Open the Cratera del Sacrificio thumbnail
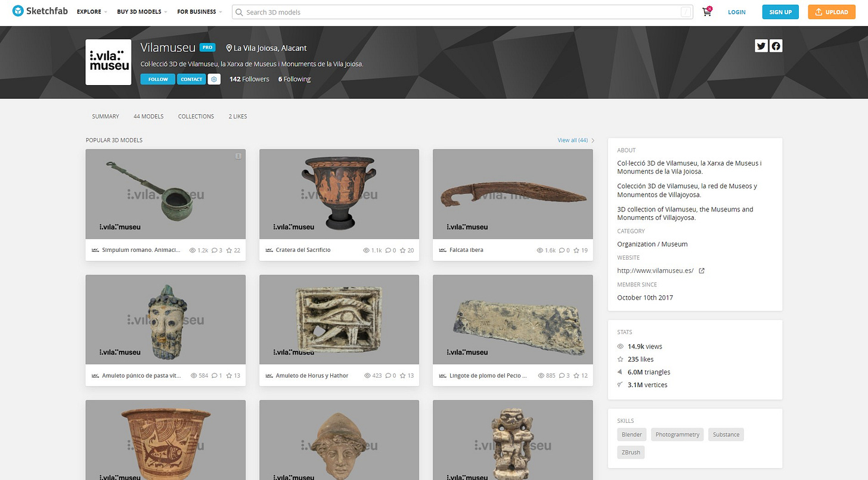 (339, 194)
